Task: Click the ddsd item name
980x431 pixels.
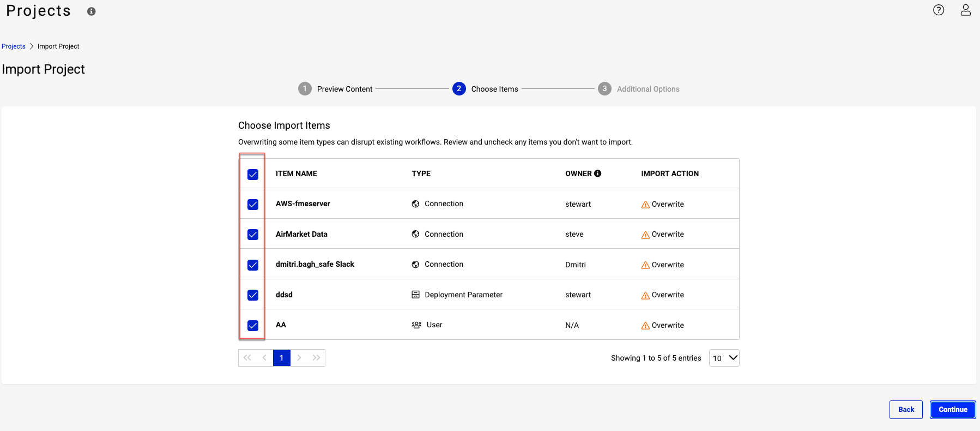Action: 284,295
